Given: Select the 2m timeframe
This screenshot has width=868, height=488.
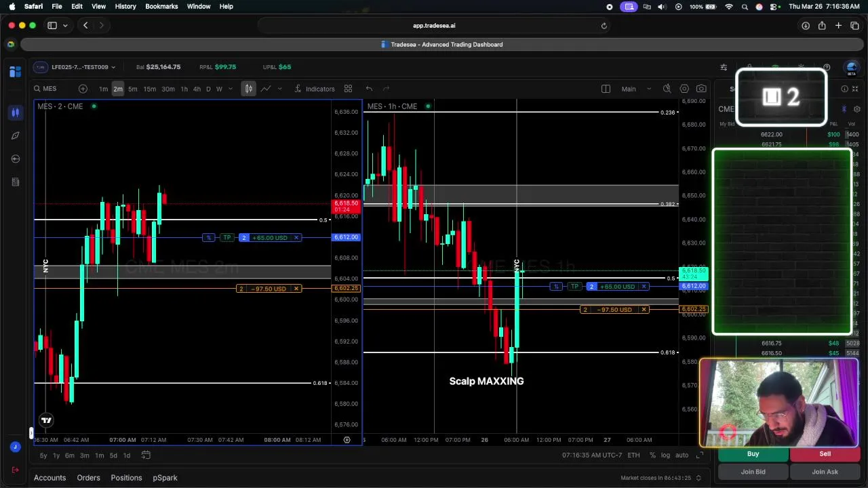Looking at the screenshot, I should coord(118,89).
